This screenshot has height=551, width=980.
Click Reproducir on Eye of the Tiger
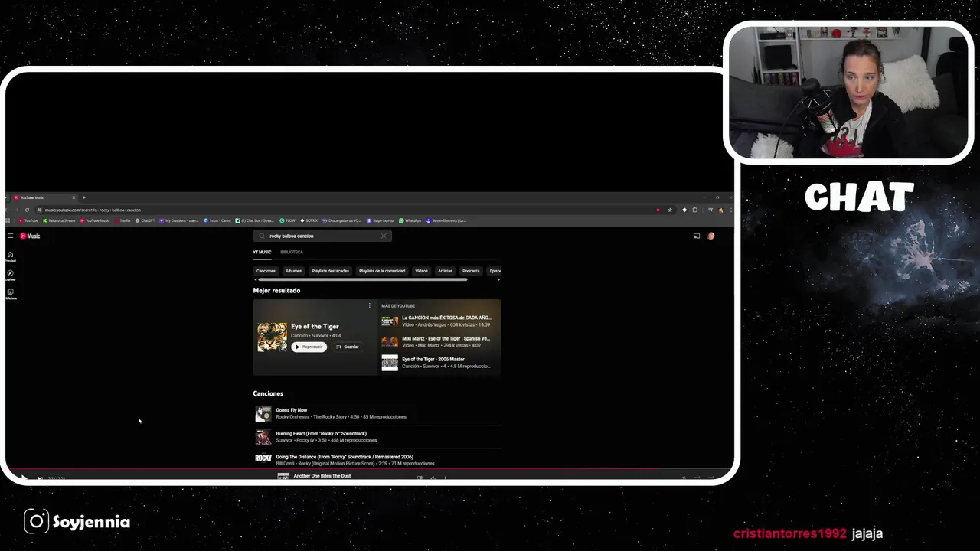point(309,347)
